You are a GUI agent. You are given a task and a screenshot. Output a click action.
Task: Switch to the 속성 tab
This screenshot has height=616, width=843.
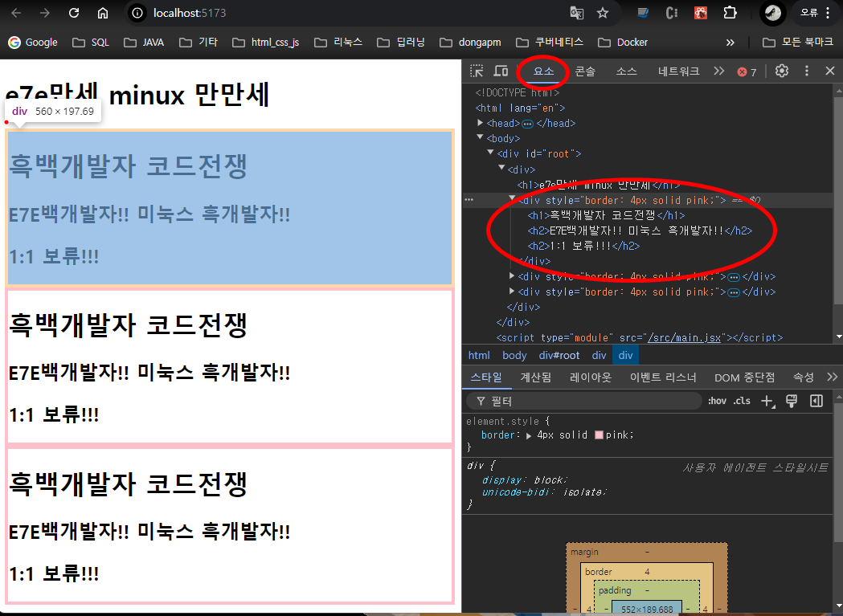pos(803,377)
